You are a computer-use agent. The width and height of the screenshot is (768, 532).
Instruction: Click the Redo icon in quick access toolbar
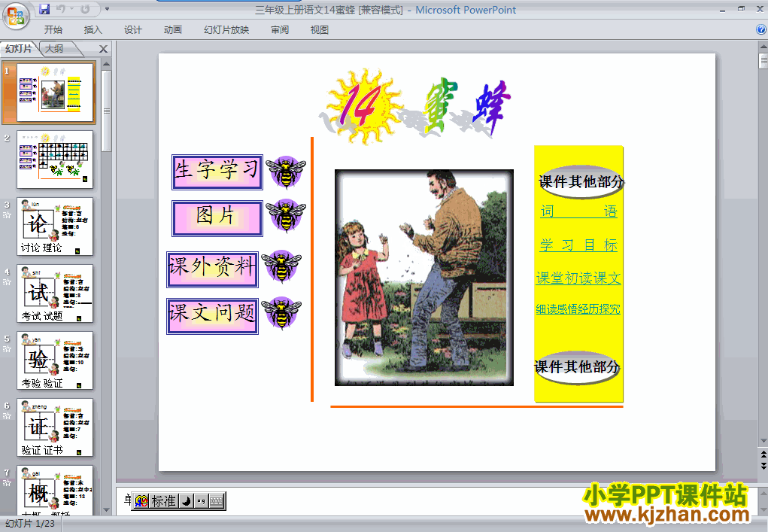coord(85,9)
